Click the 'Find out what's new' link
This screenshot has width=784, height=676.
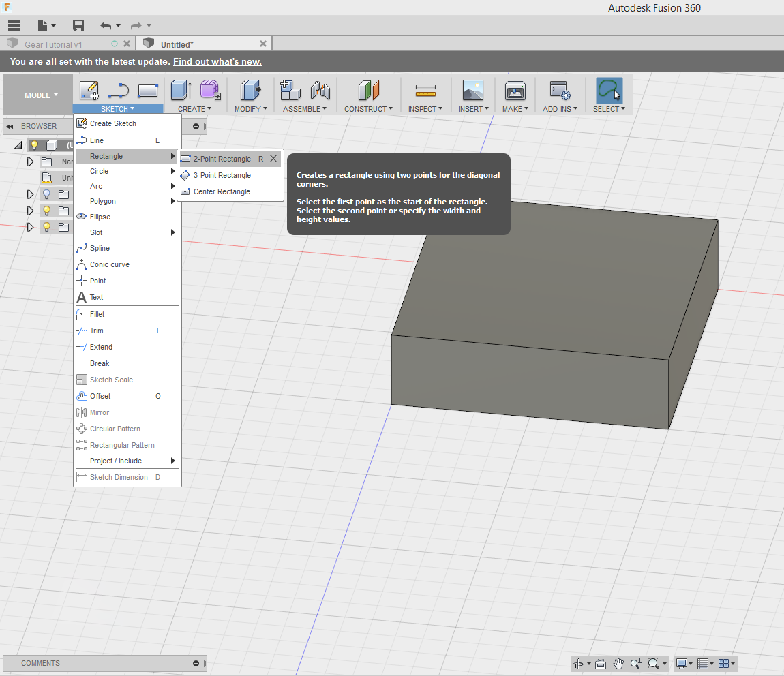[x=217, y=61]
